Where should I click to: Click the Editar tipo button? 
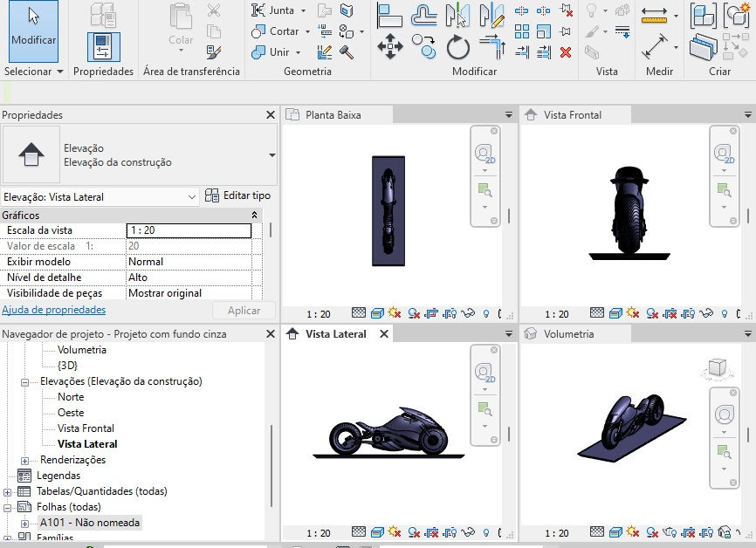click(x=237, y=195)
